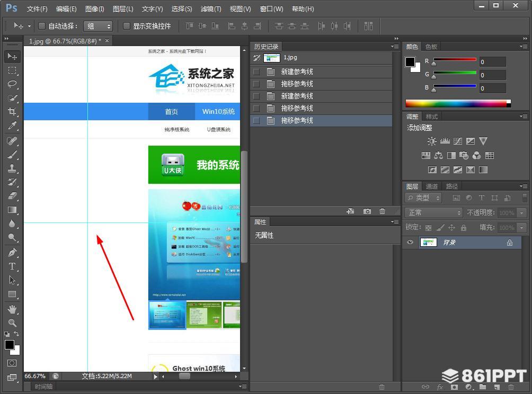
Task: Add a Curves adjustment
Action: (x=458, y=141)
